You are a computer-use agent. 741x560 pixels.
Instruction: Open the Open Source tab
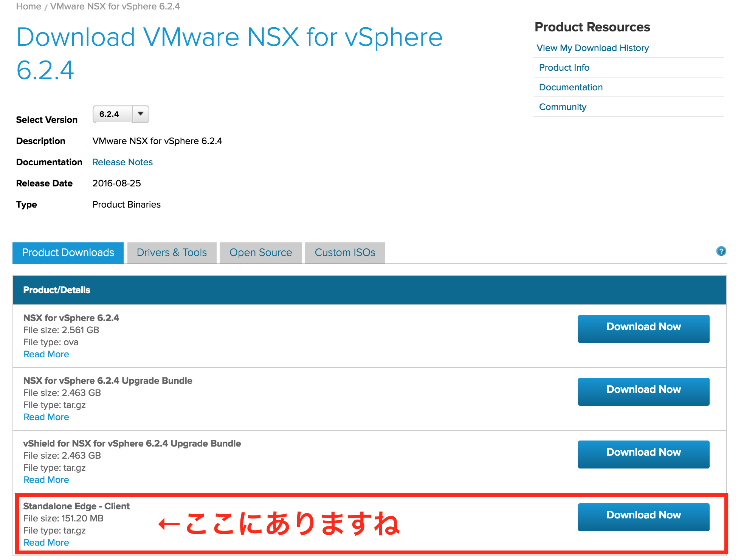pos(261,253)
